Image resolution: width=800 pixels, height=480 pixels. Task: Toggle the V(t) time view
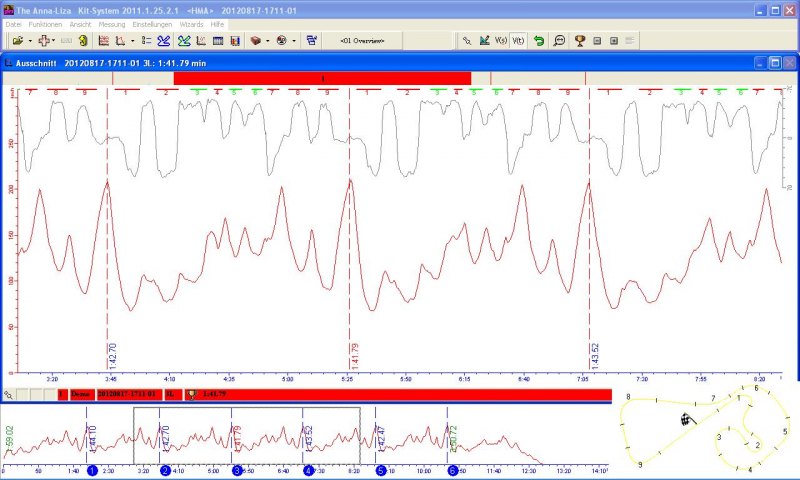click(518, 41)
